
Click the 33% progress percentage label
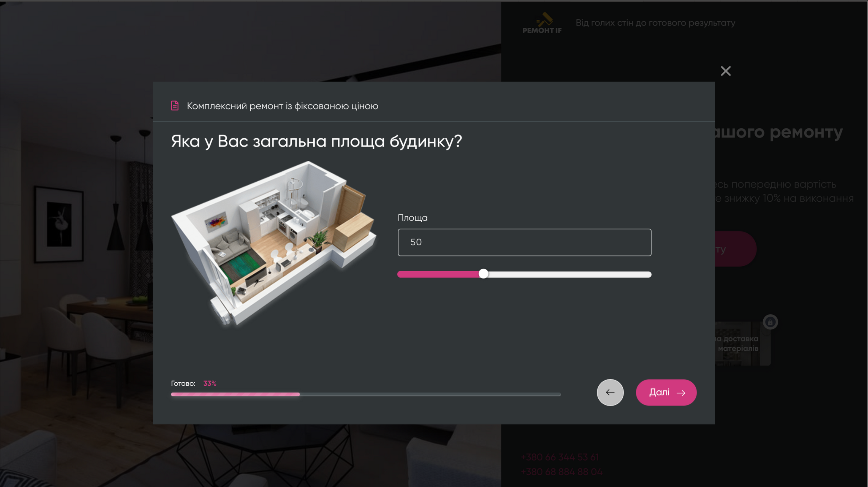[210, 383]
